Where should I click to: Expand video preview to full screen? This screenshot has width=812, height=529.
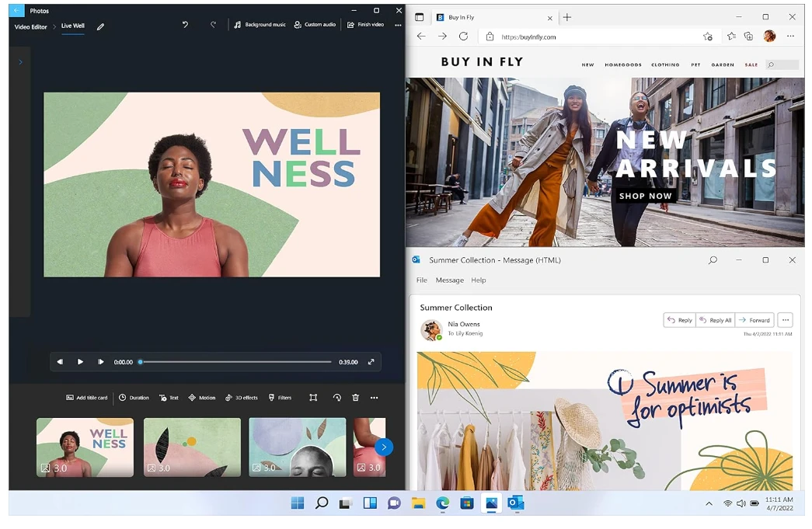371,362
